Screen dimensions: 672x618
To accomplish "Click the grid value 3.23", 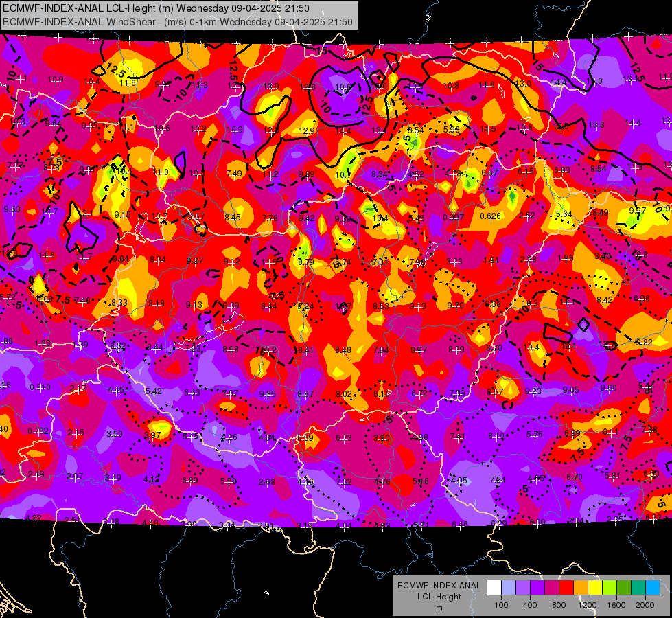I will coord(454,261).
